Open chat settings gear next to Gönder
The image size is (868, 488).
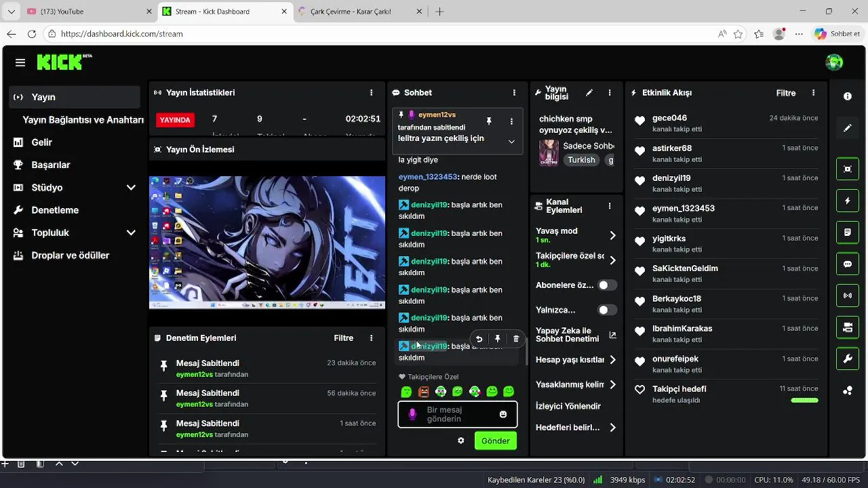461,441
